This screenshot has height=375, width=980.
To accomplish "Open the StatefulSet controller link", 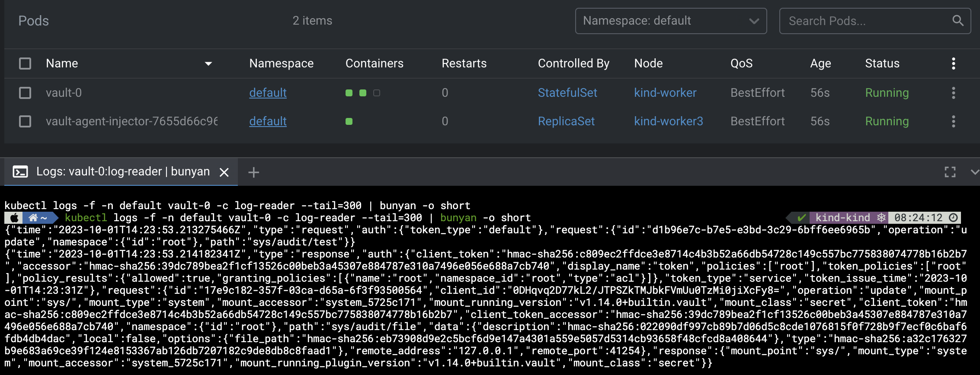I will click(567, 93).
